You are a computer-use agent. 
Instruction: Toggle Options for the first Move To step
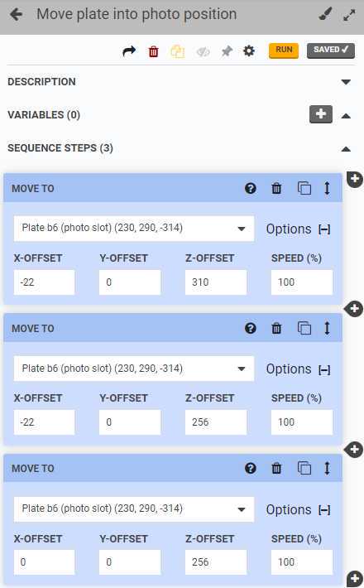coord(298,229)
